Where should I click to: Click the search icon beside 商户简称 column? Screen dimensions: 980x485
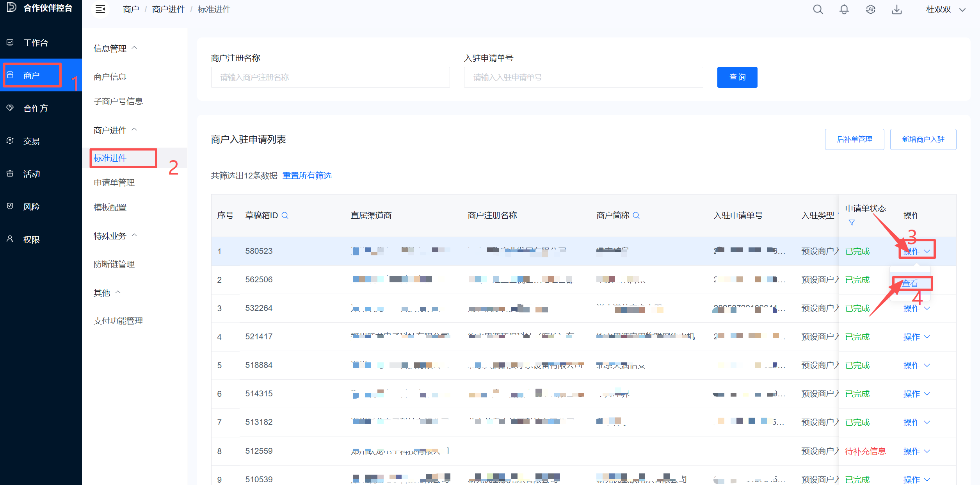[x=636, y=215]
